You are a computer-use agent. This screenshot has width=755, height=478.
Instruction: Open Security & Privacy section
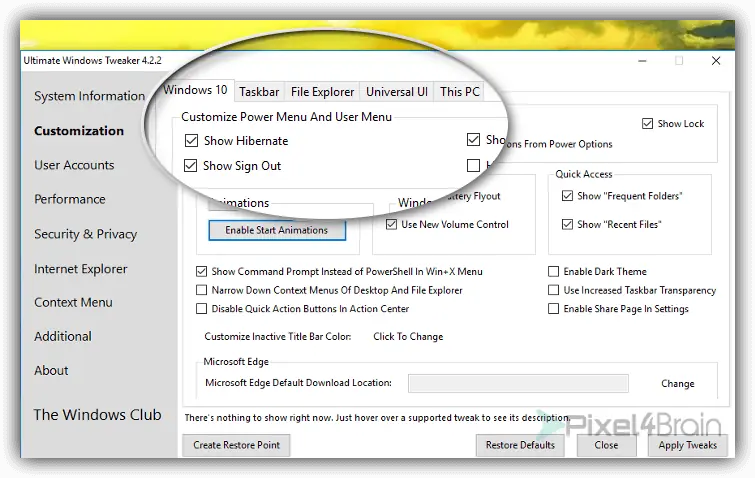click(86, 234)
